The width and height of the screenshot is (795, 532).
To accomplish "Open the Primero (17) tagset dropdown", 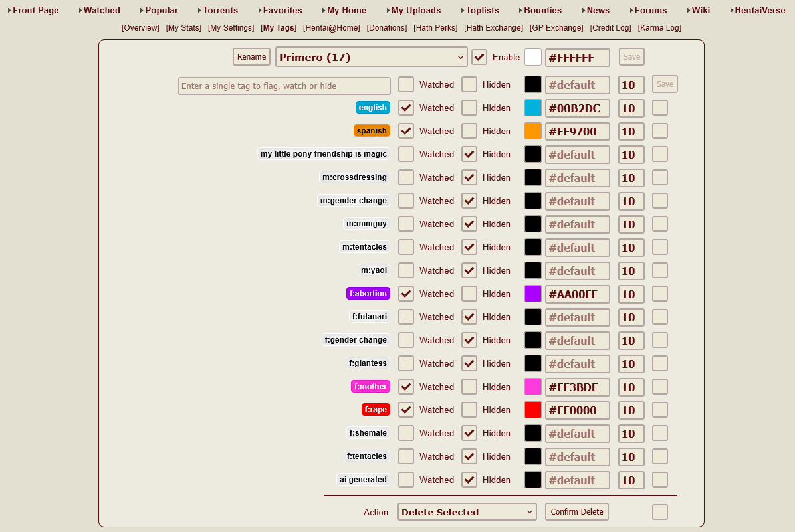I will (x=372, y=57).
